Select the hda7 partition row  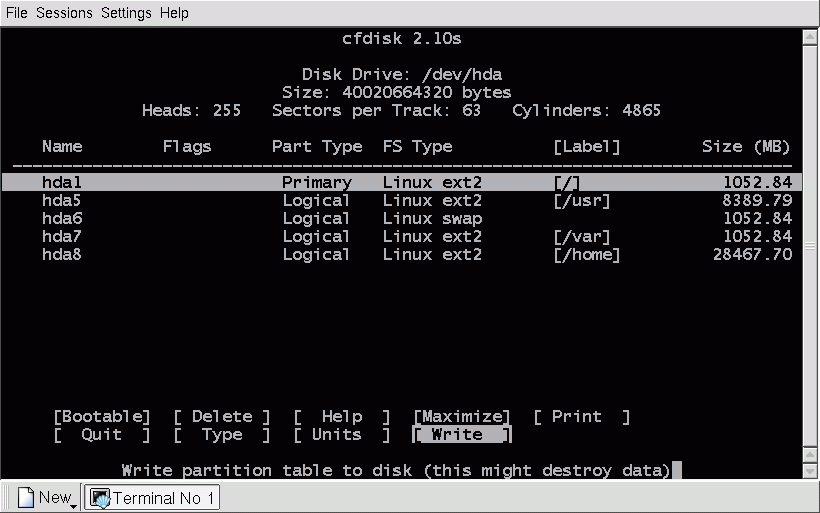click(x=402, y=236)
